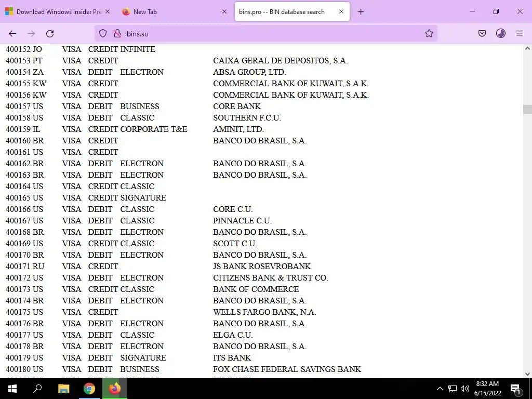Click the Firefox taskbar icon
This screenshot has width=532, height=399.
115,389
